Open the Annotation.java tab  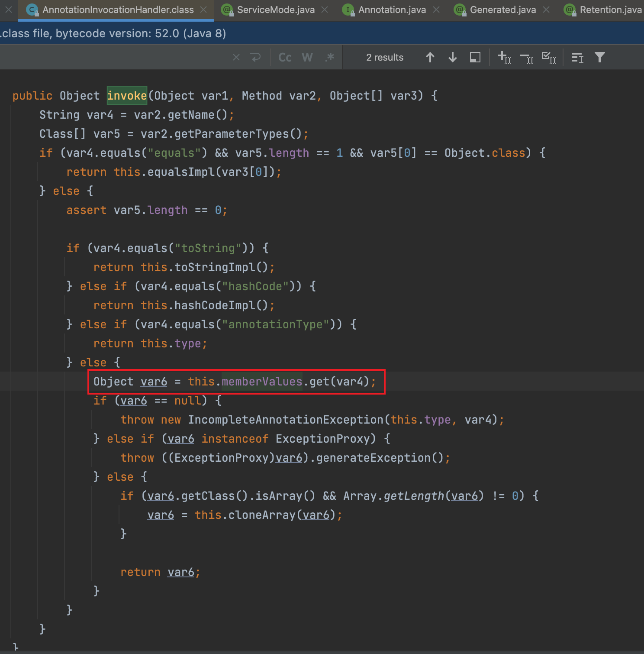tap(392, 10)
